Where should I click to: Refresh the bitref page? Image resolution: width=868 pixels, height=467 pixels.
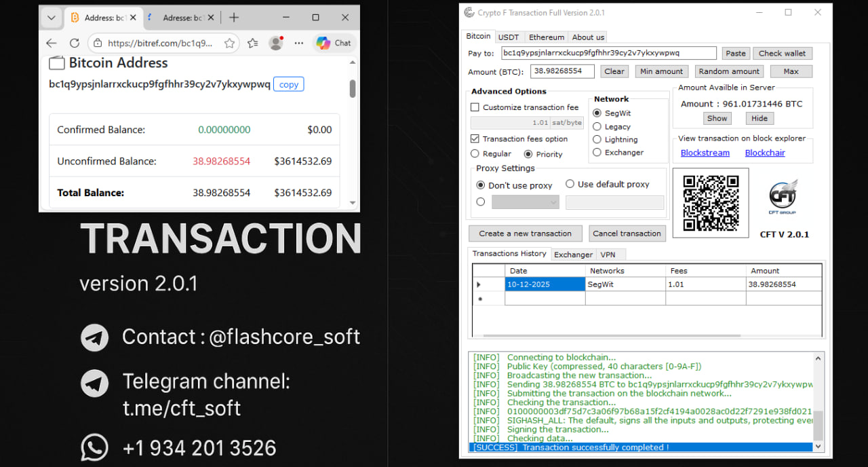pyautogui.click(x=75, y=43)
